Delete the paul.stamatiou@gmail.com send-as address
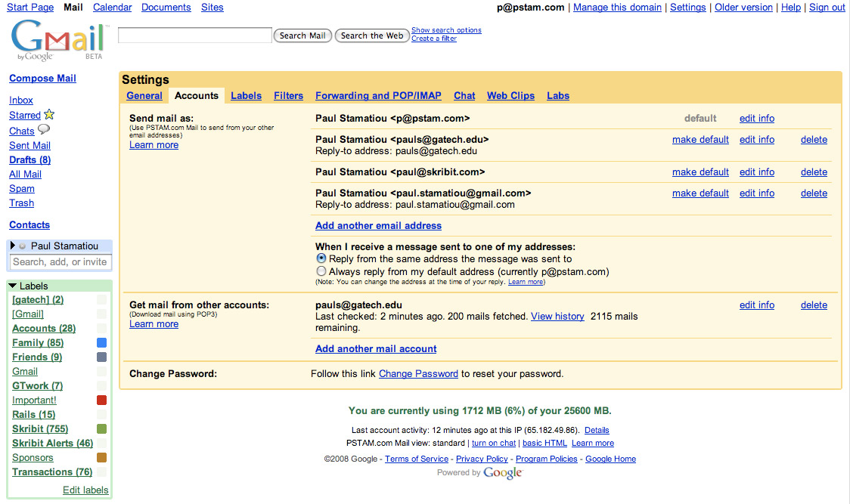This screenshot has width=850, height=504. (814, 193)
